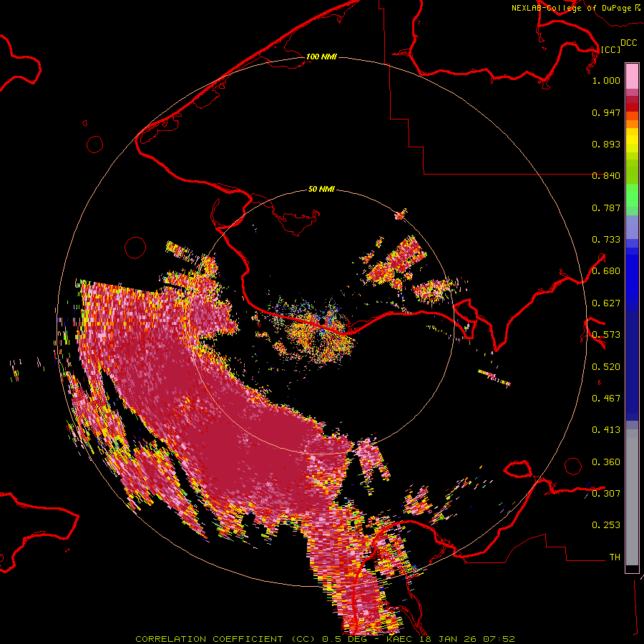Screen dimensions: 644x644
Task: Click the 0.520 scale value
Action: 606,367
